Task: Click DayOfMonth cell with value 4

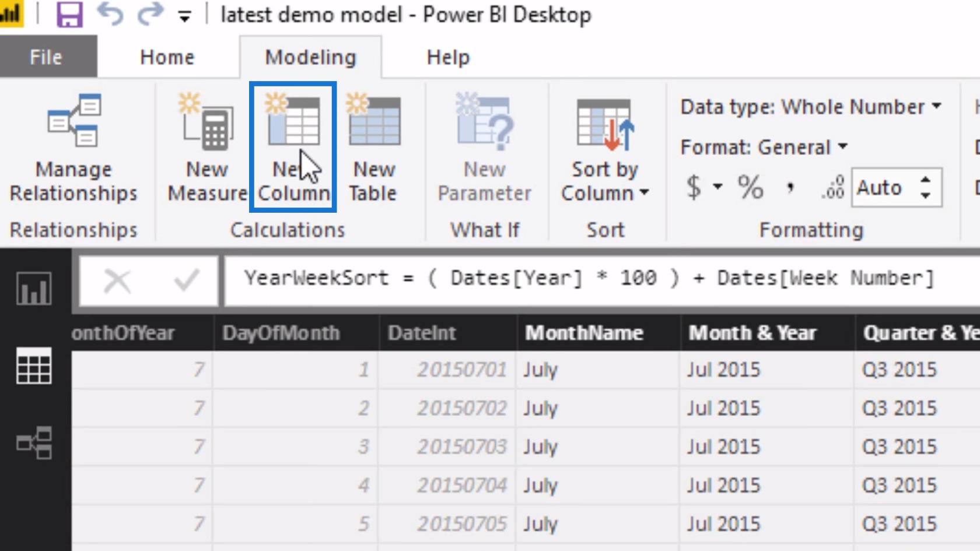Action: point(296,485)
